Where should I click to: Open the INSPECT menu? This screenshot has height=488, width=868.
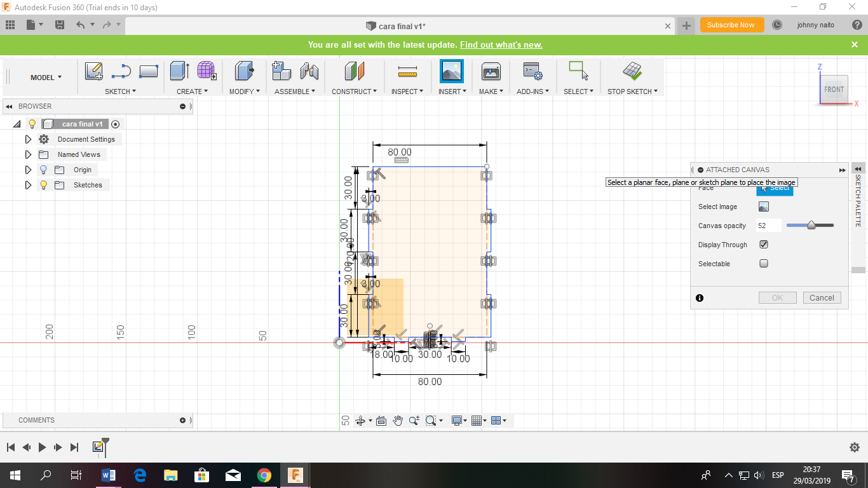point(407,91)
